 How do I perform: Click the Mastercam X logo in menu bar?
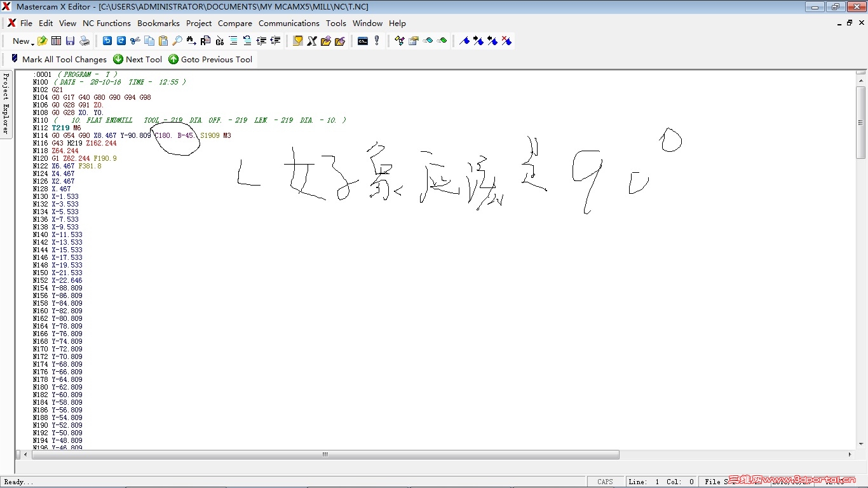(x=11, y=23)
